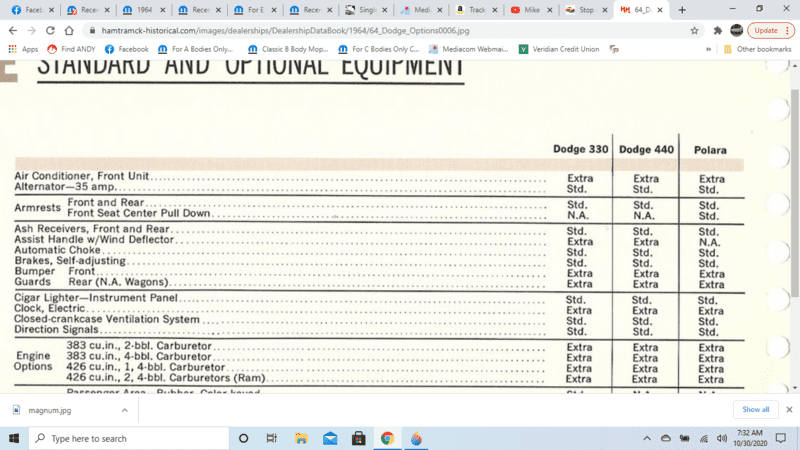Click Show all downloads
800x450 pixels.
point(756,409)
